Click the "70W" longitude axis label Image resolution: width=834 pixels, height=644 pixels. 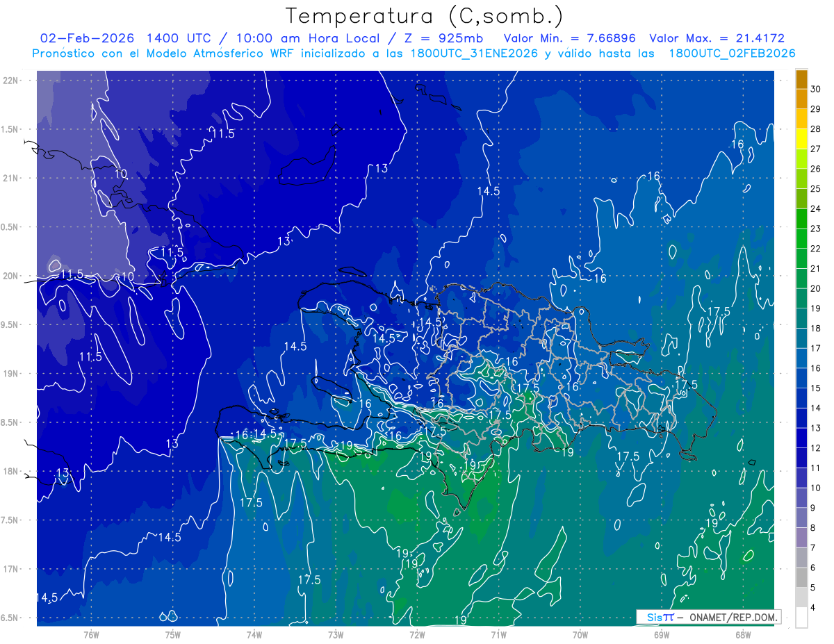pos(580,634)
